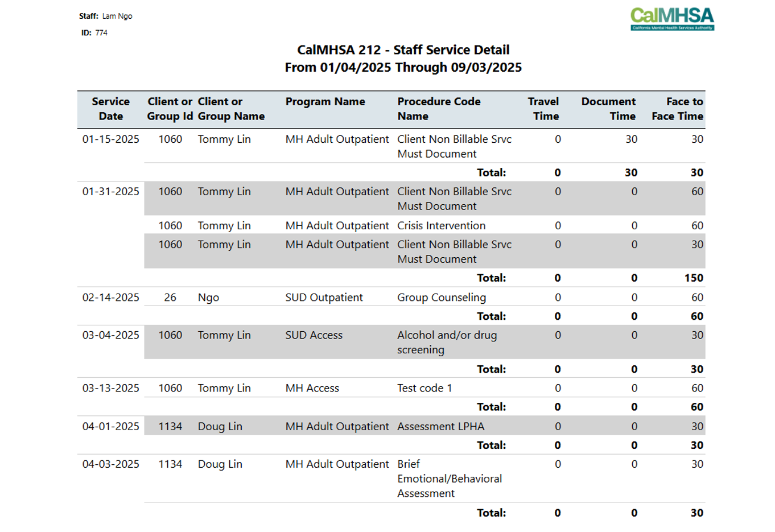Viewport: 775px width, 532px height.
Task: Click the Client or Group Id column header
Action: click(x=170, y=109)
